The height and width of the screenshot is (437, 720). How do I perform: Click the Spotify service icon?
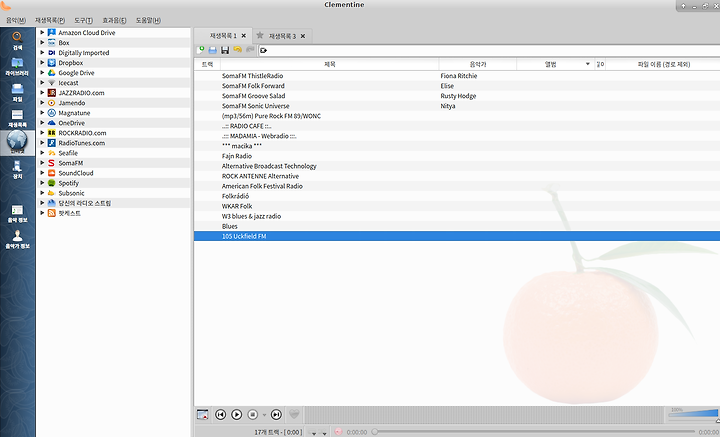(51, 183)
